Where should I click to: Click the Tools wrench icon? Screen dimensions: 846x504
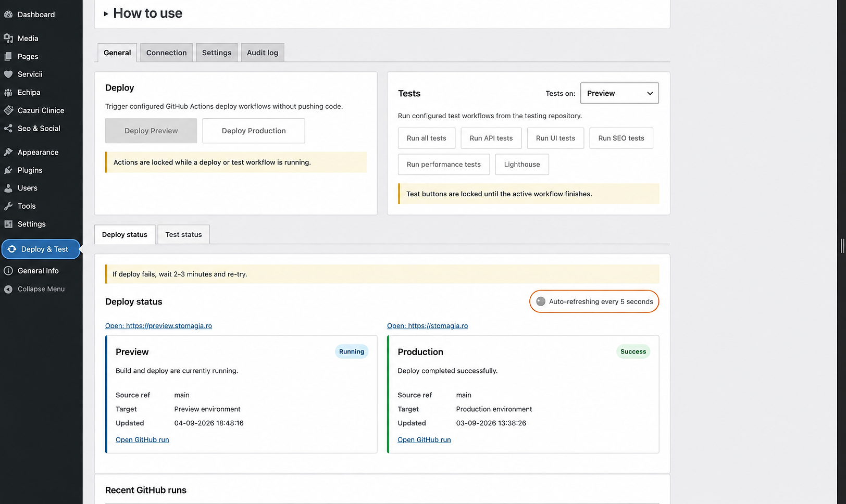pos(8,206)
